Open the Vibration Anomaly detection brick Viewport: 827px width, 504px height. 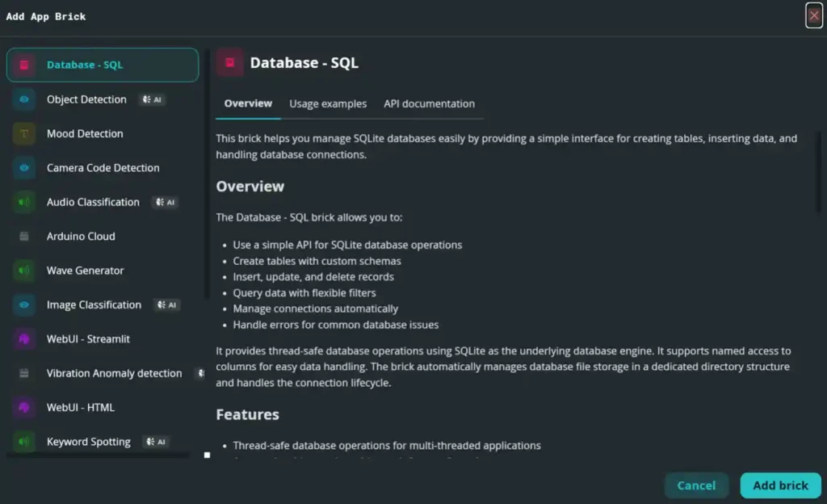coord(113,373)
